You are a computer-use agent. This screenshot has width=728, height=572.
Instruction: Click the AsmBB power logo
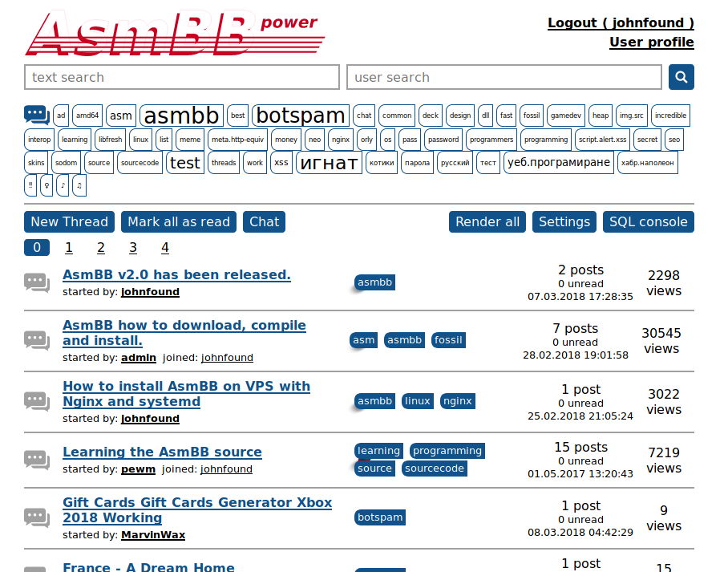coord(175,33)
